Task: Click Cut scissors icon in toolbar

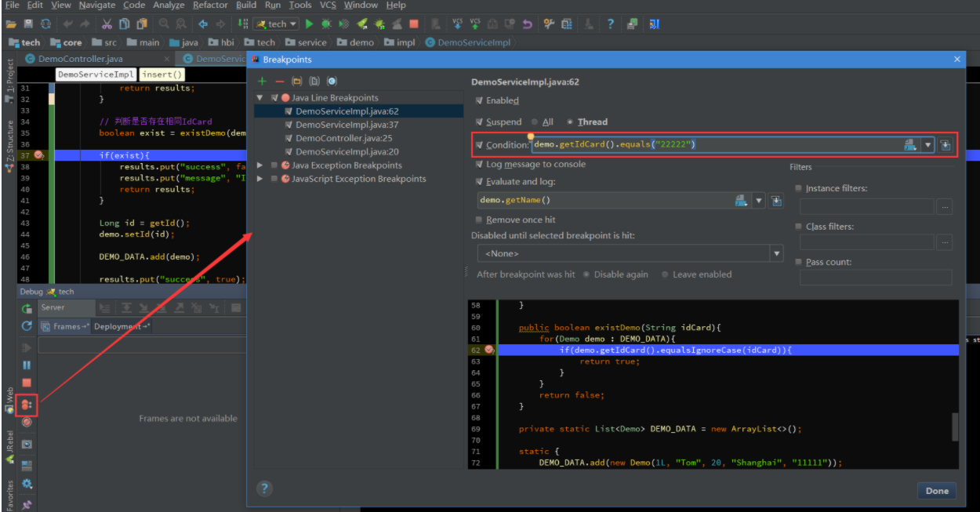Action: (x=107, y=24)
